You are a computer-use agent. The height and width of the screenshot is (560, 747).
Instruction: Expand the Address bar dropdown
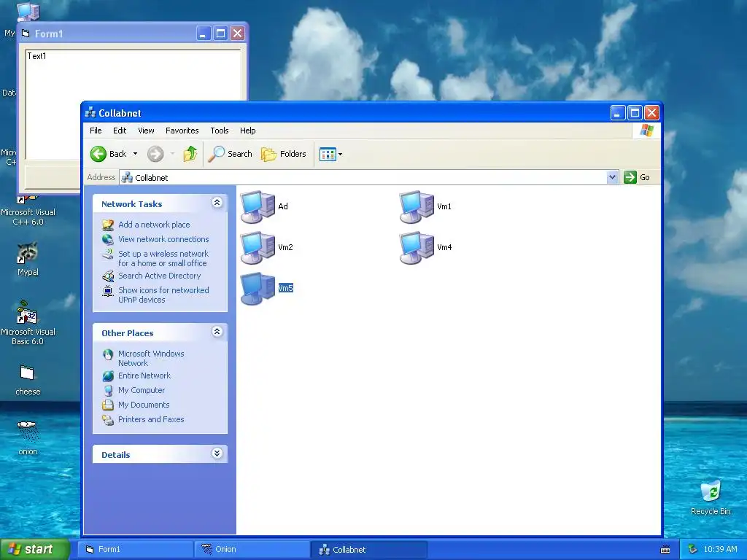click(x=612, y=178)
